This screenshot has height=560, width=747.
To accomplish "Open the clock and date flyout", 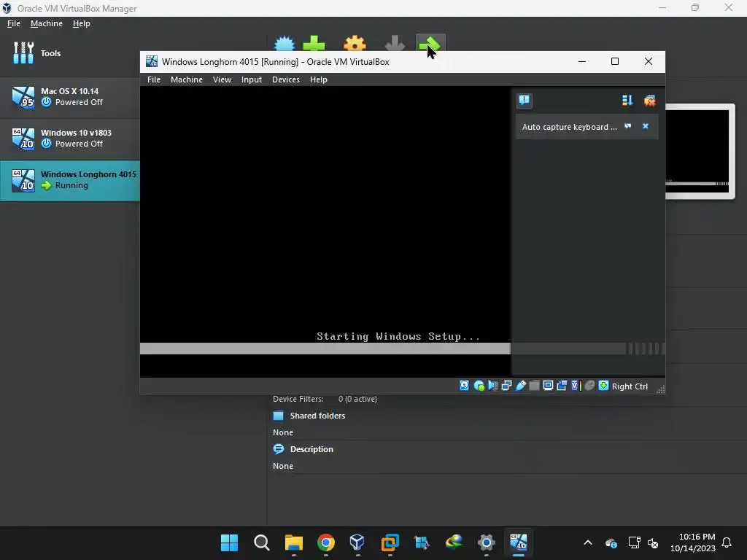I will [x=693, y=542].
